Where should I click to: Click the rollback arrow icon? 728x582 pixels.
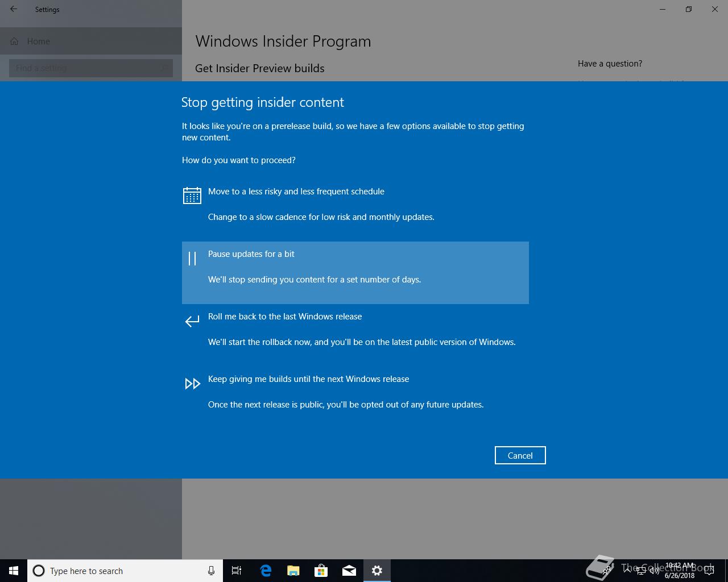[x=192, y=321]
